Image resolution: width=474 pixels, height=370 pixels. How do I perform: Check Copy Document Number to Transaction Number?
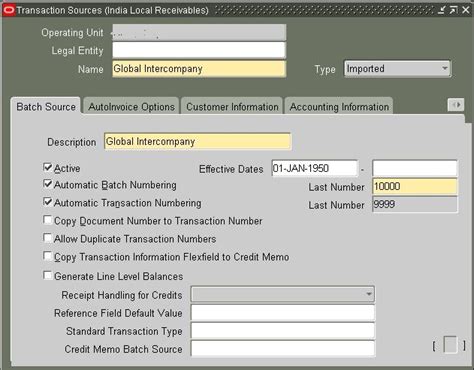(x=48, y=220)
